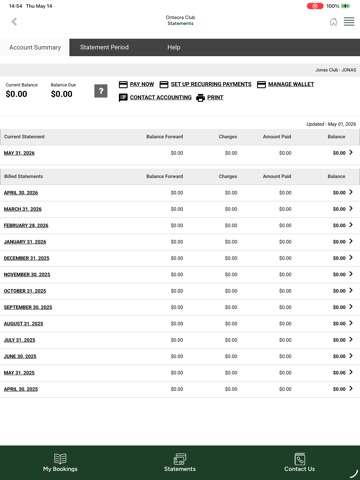The image size is (360, 480).
Task: Click 'Onteora Club Statements' page title
Action: pos(180,20)
